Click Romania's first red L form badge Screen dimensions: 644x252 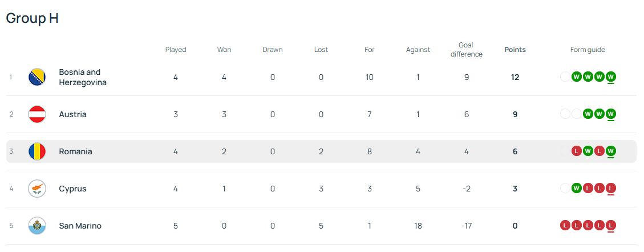(x=576, y=151)
